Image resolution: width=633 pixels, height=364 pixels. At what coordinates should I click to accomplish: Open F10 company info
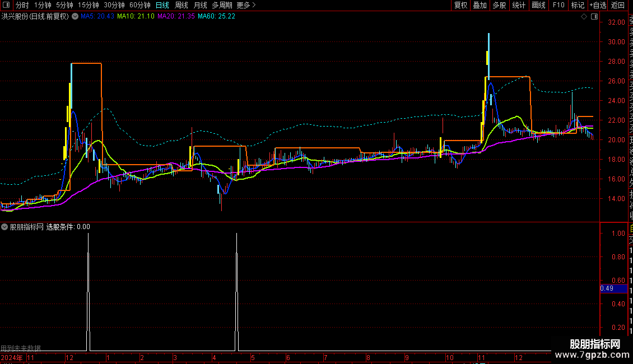pos(558,5)
